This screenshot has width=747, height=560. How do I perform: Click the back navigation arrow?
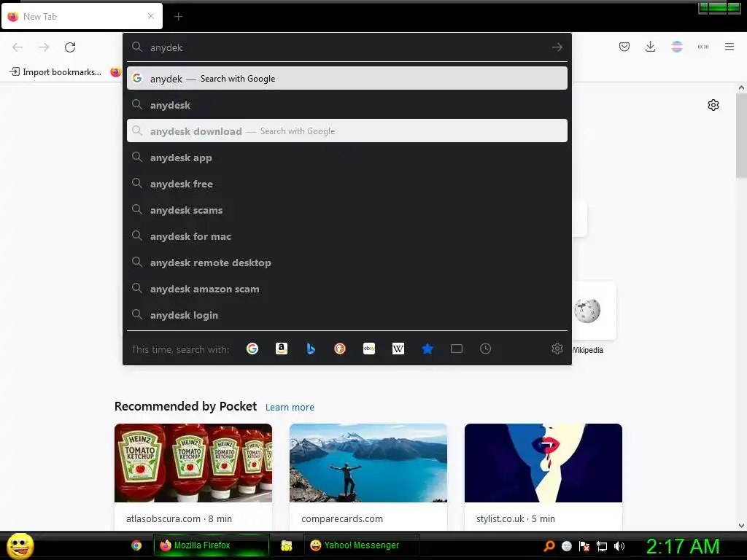pyautogui.click(x=18, y=47)
